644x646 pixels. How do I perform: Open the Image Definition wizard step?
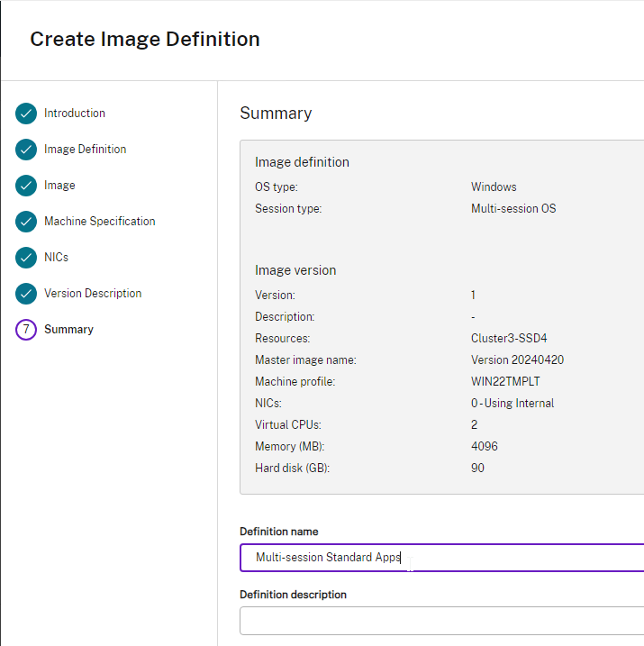tap(86, 150)
